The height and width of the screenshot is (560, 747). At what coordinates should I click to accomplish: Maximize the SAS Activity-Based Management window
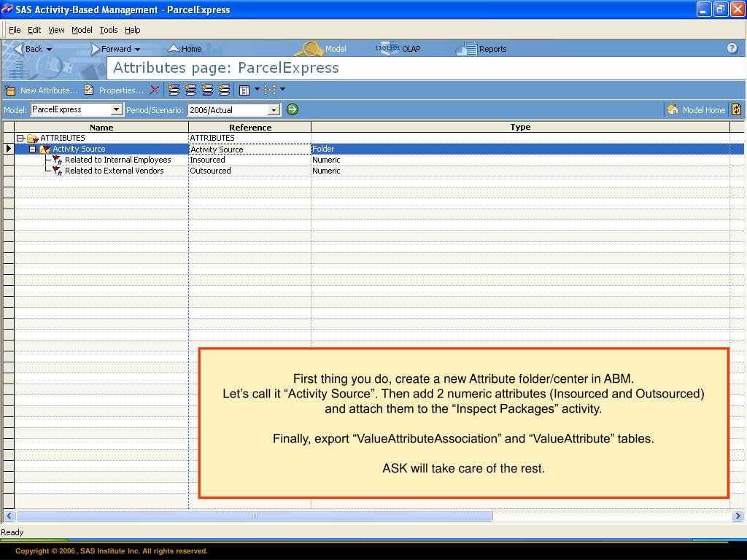[x=720, y=9]
